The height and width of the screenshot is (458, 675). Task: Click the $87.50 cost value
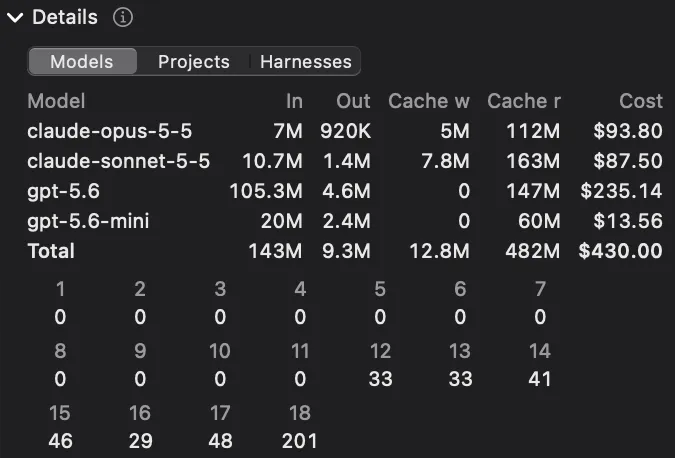pos(628,161)
